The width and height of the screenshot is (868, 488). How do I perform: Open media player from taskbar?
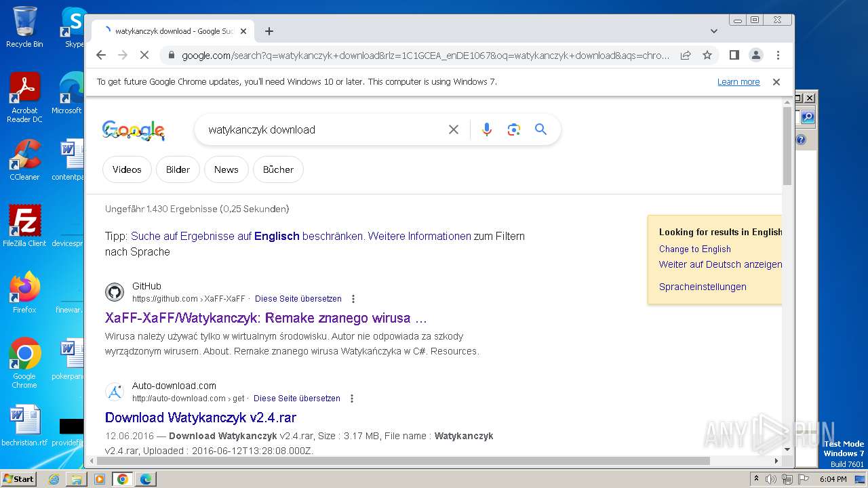point(100,479)
